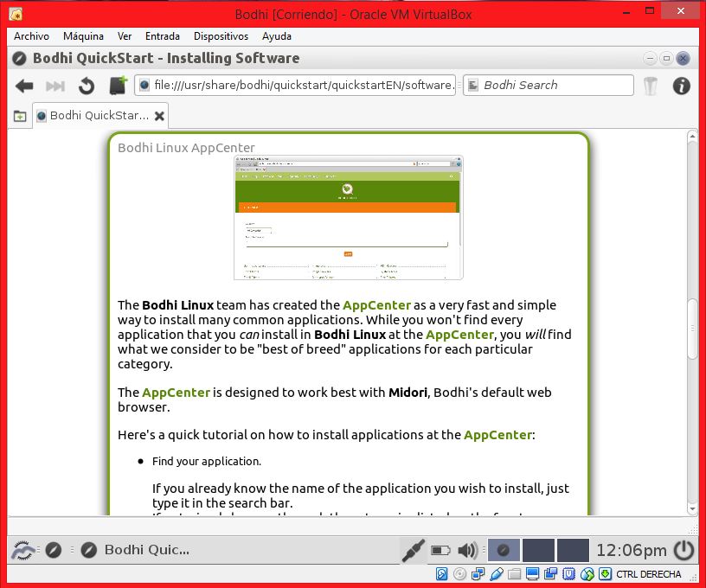706x588 pixels.
Task: Click the Bodhi main menu icon in taskbar
Action: pyautogui.click(x=22, y=549)
